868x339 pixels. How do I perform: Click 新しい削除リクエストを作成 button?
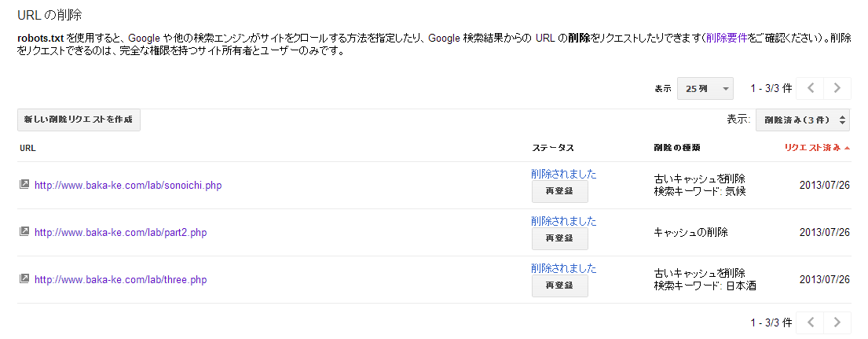(x=79, y=120)
